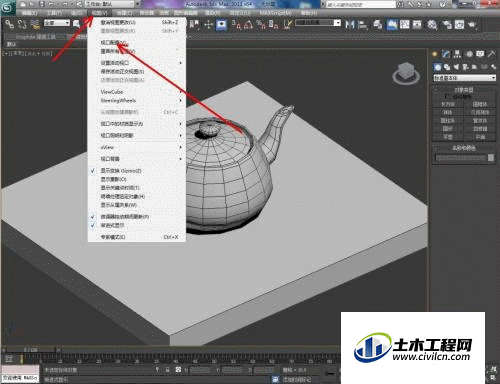
Task: Open the Manage Layers icon
Action: click(x=378, y=25)
